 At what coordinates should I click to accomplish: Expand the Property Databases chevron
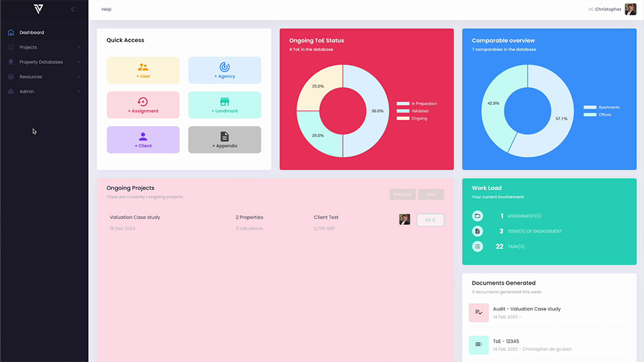coord(79,62)
